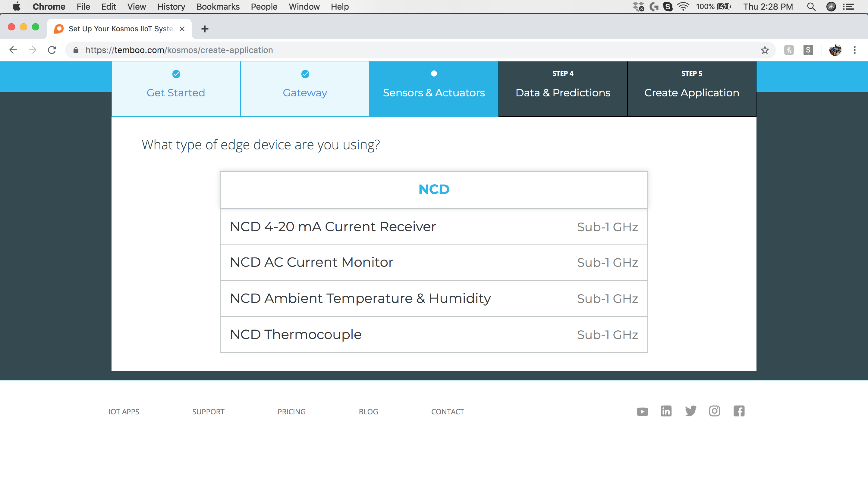Go forward to next page
The width and height of the screenshot is (868, 477).
point(33,50)
